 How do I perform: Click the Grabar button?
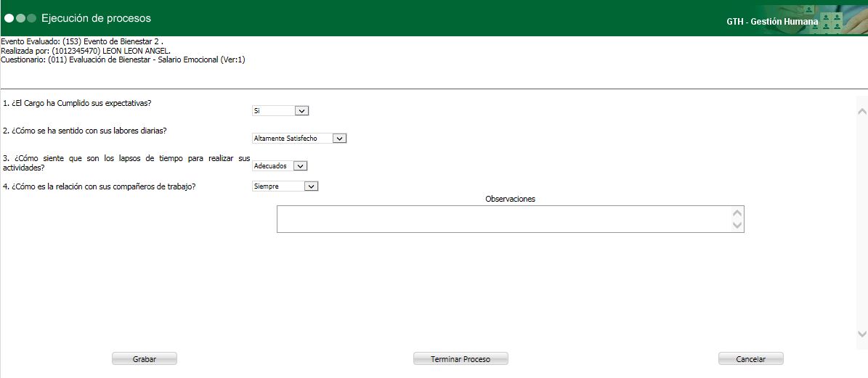[x=145, y=358]
